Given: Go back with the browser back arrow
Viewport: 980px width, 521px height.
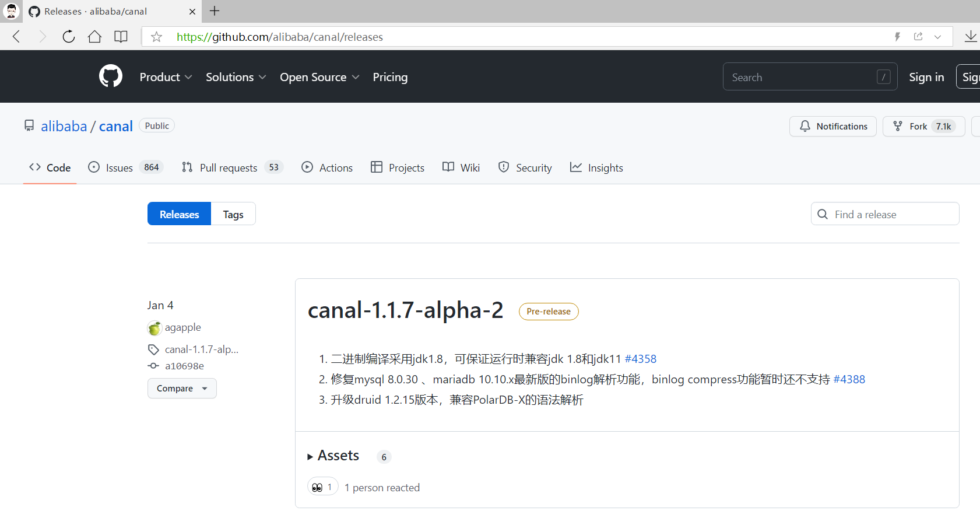Looking at the screenshot, I should (16, 37).
